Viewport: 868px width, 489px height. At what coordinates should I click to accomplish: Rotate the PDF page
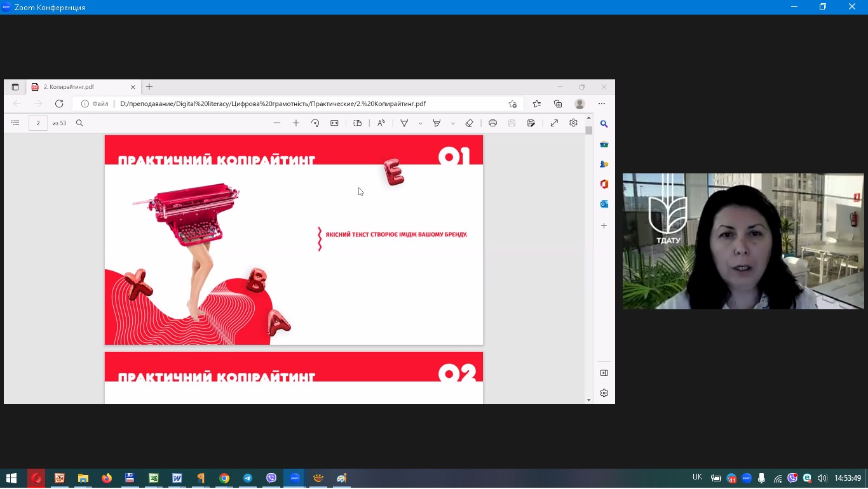315,123
